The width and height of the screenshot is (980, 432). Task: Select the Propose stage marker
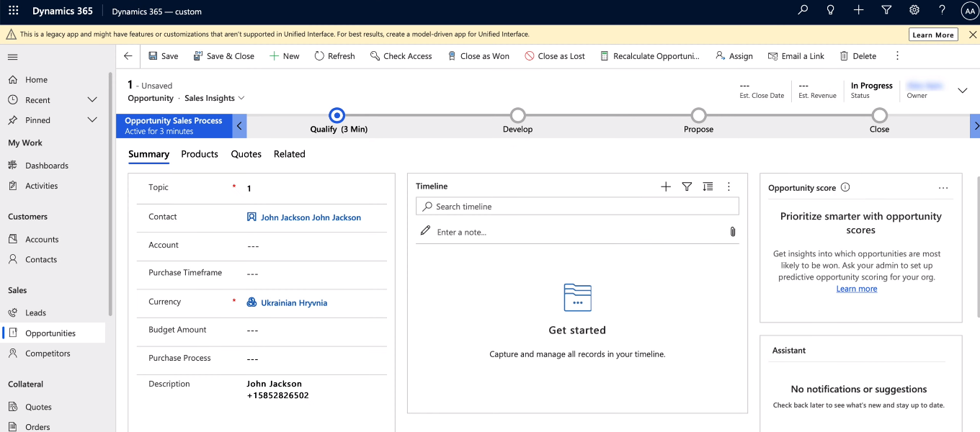coord(698,115)
